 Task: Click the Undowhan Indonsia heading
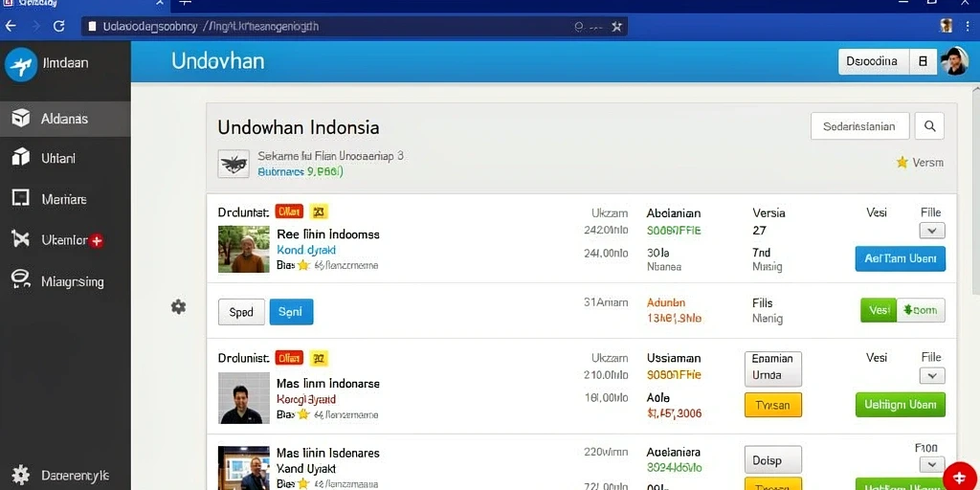tap(299, 127)
